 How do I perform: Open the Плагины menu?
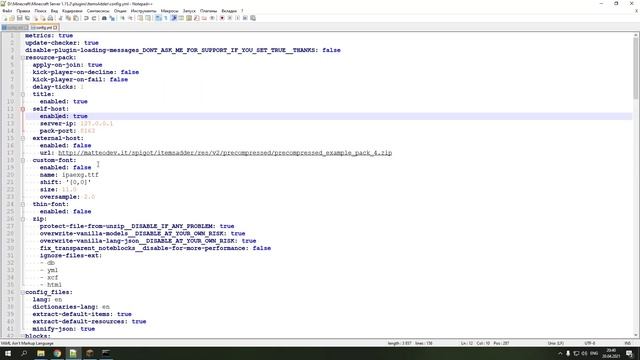point(208,11)
